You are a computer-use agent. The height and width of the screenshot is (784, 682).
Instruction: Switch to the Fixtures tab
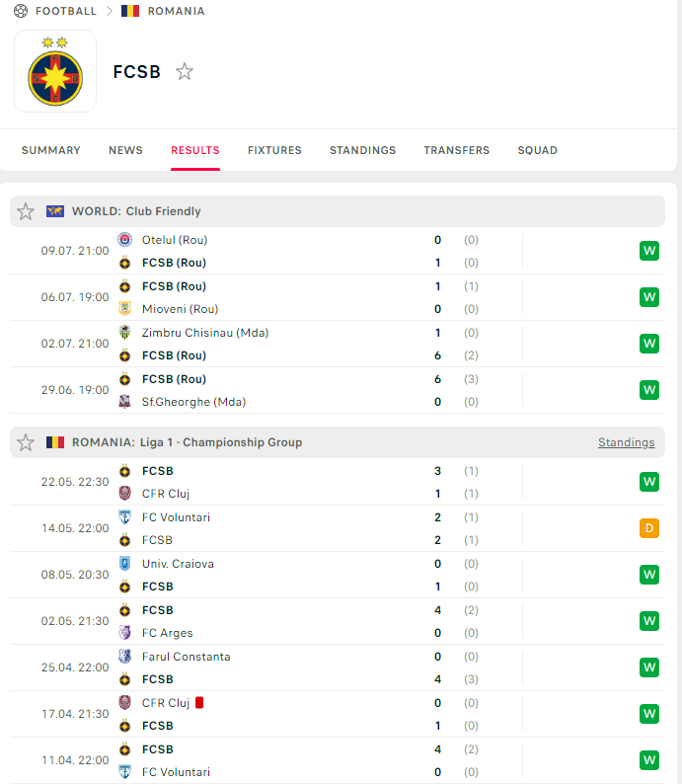pyautogui.click(x=274, y=150)
